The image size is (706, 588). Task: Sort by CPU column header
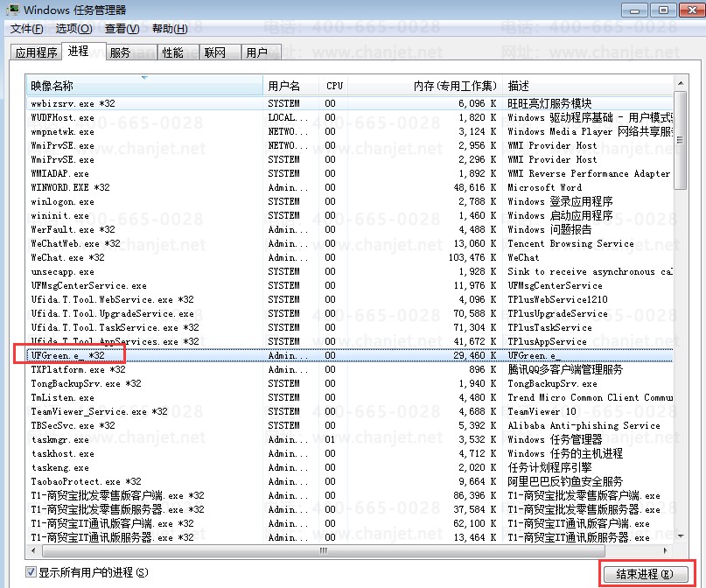334,86
